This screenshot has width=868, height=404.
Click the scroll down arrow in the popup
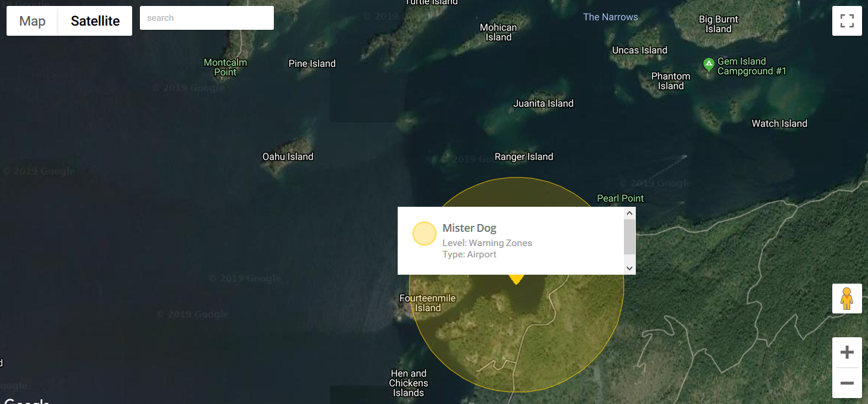630,269
